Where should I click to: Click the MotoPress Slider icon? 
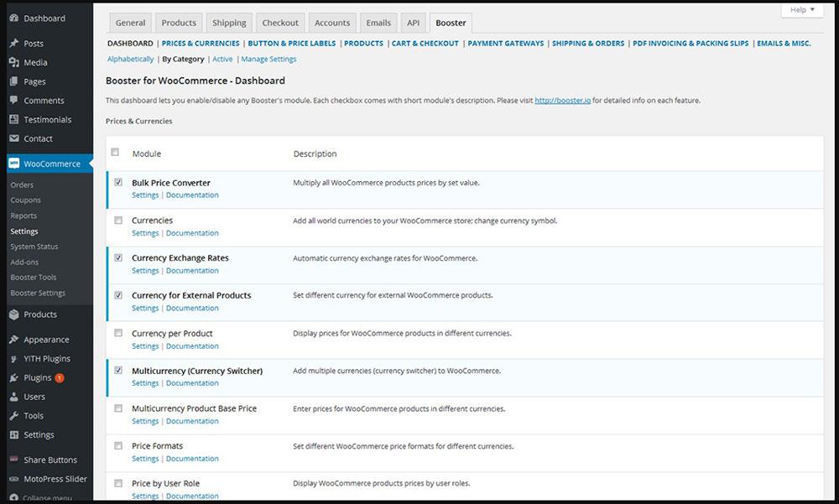[14, 479]
